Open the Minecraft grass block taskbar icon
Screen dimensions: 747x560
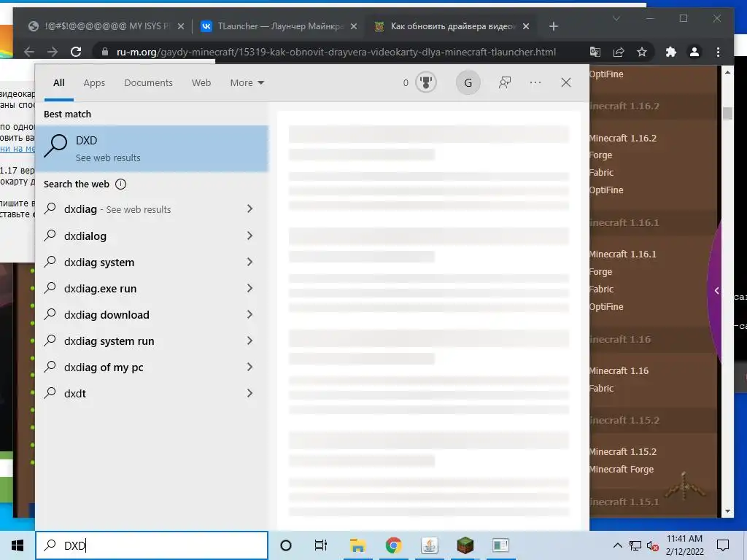click(x=465, y=545)
